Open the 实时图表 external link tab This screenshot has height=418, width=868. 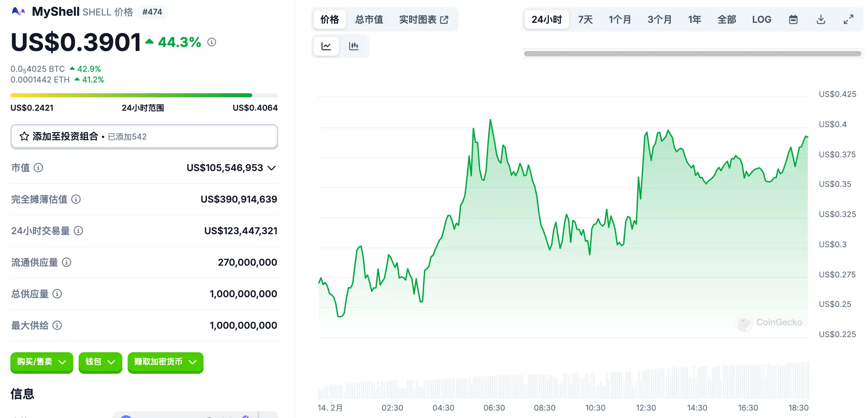424,19
